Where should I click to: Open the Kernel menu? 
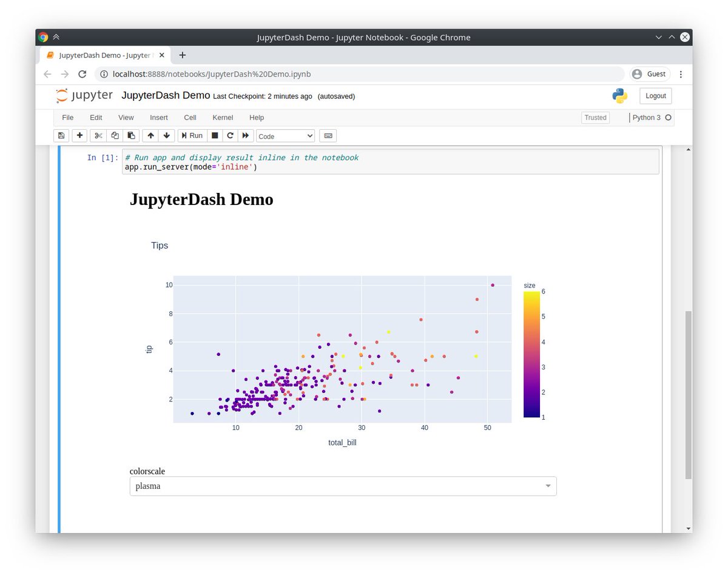click(x=223, y=118)
